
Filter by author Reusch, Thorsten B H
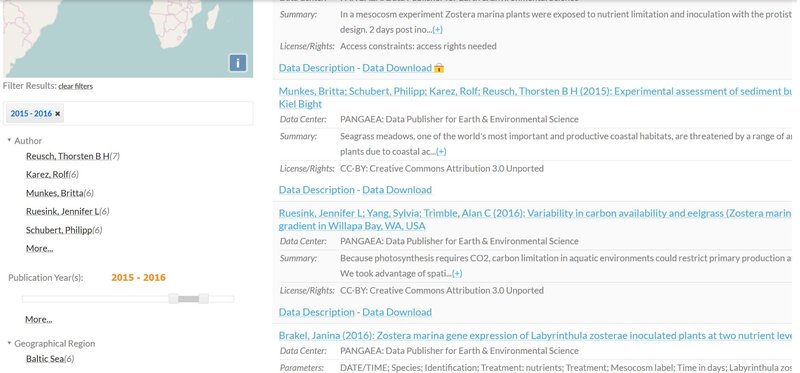[68, 156]
